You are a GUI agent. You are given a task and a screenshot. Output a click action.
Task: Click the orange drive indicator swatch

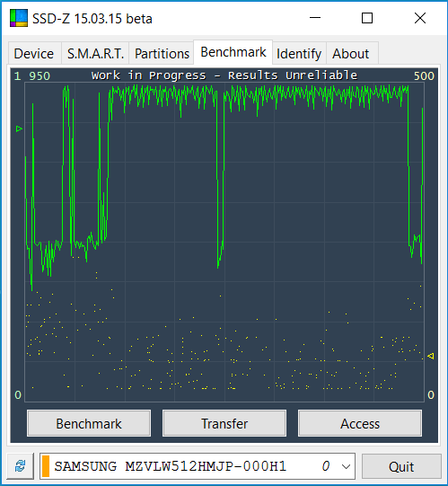pos(46,466)
